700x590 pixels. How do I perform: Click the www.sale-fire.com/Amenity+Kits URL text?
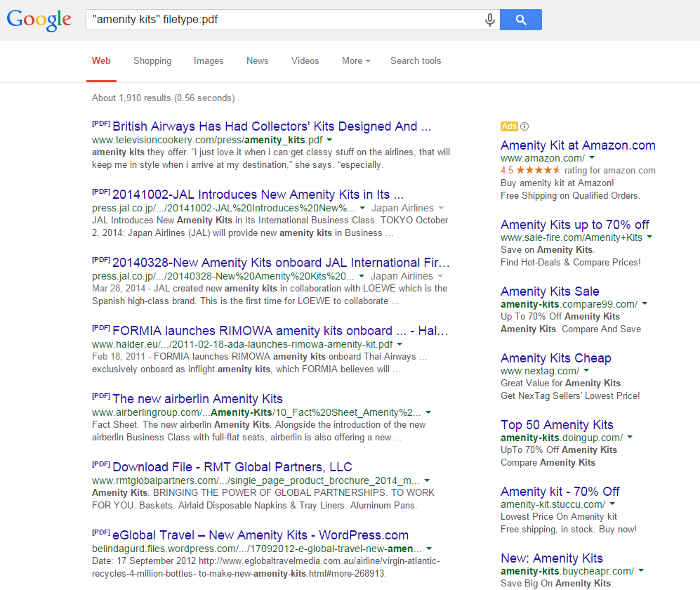click(572, 237)
